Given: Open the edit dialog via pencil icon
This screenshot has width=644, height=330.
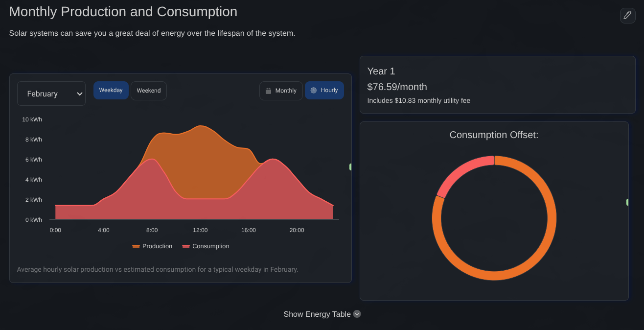Looking at the screenshot, I should point(628,16).
